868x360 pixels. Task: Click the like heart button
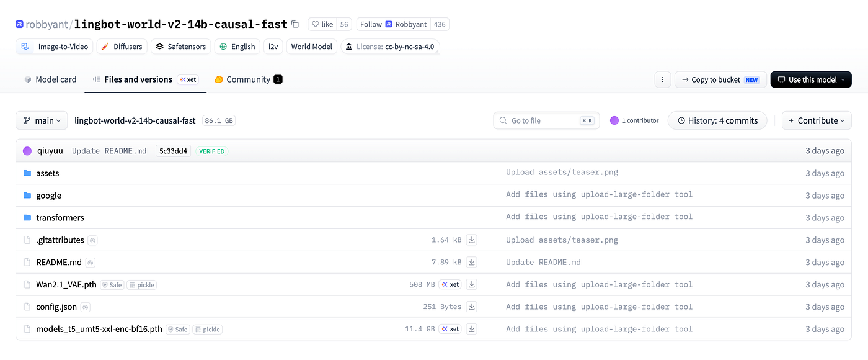point(322,24)
